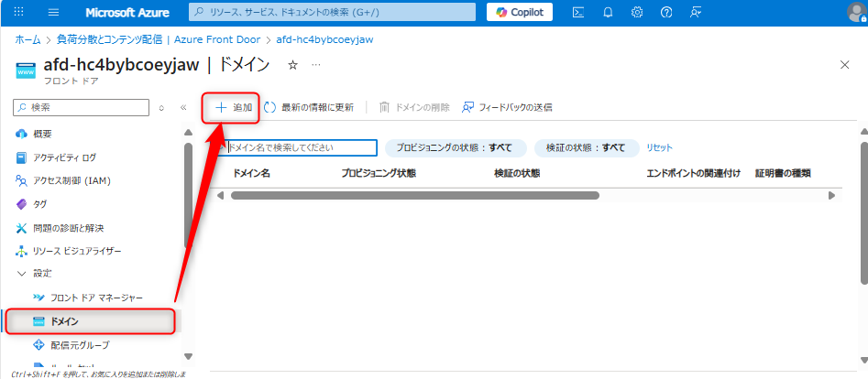Select ドメイン in the sidebar

[91, 321]
